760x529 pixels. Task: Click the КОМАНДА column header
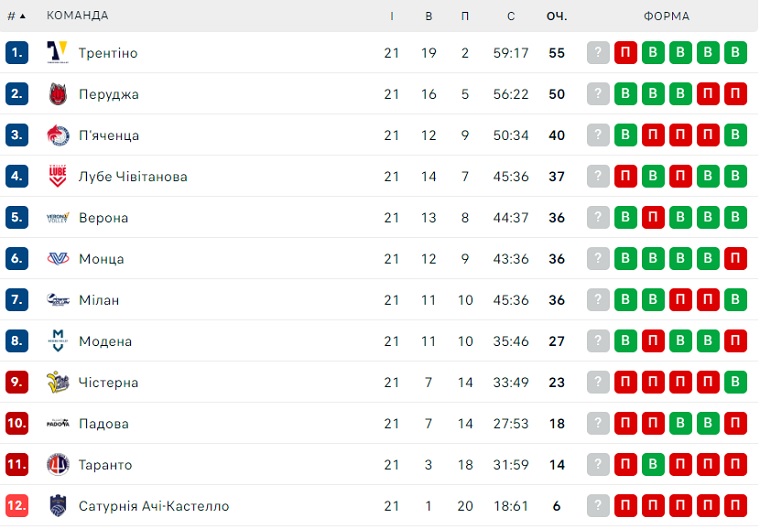point(78,16)
